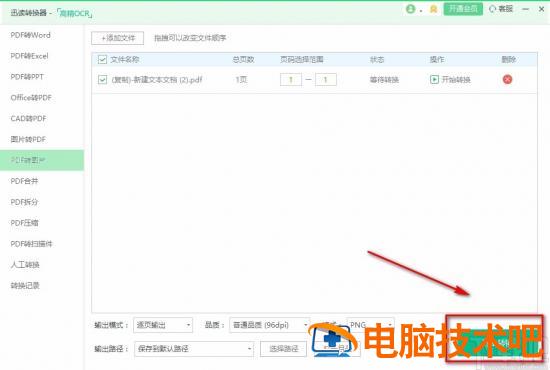The height and width of the screenshot is (370, 550).
Task: Open the user account avatar icon
Action: [x=410, y=9]
